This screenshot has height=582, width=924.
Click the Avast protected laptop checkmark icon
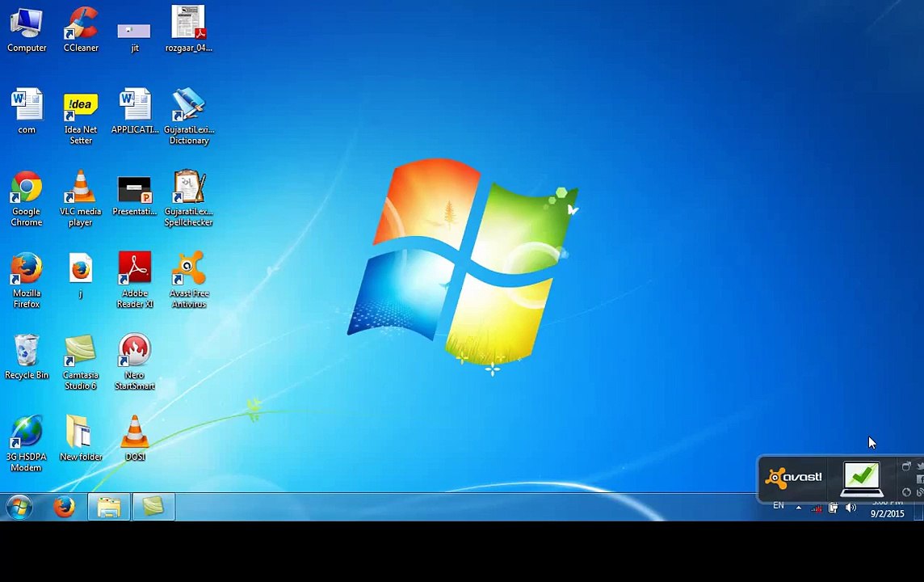point(862,479)
